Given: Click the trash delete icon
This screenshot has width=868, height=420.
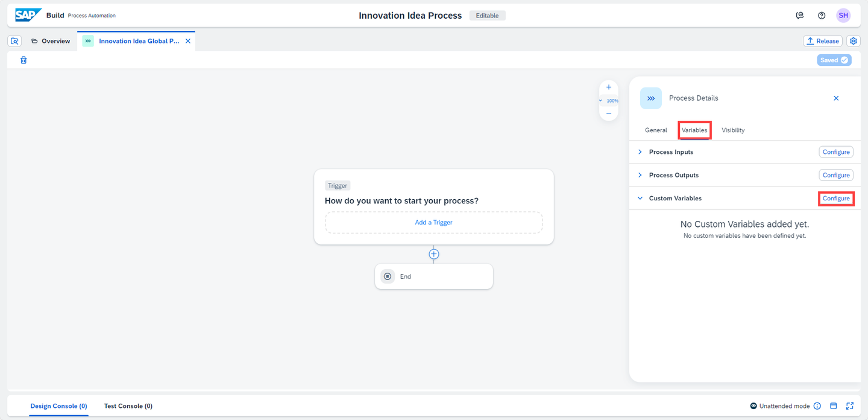Looking at the screenshot, I should tap(24, 60).
